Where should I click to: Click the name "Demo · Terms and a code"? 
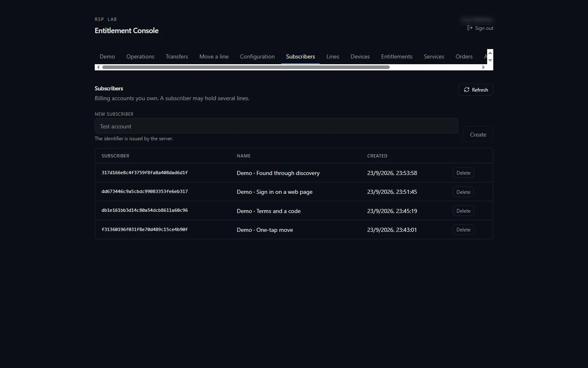(269, 211)
